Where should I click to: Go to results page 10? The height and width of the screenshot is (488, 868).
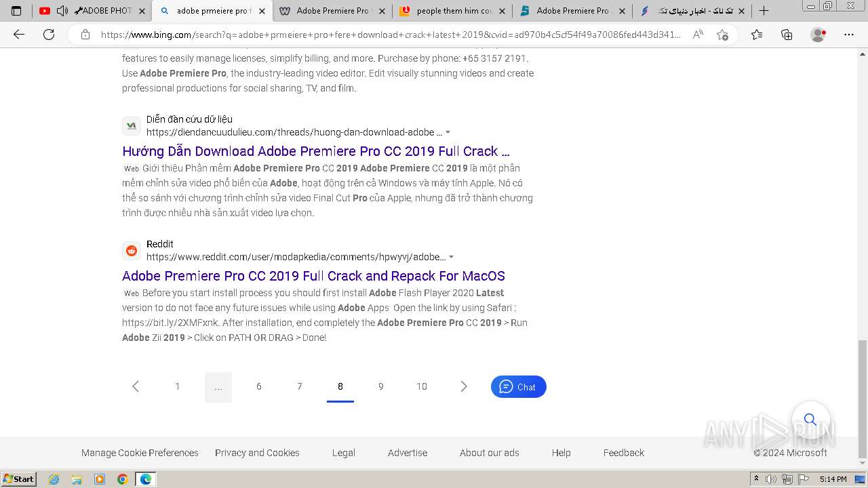422,386
